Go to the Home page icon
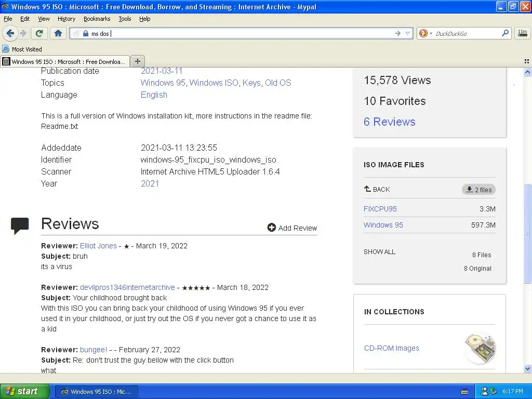Viewport: 532px width, 399px height. [x=58, y=33]
